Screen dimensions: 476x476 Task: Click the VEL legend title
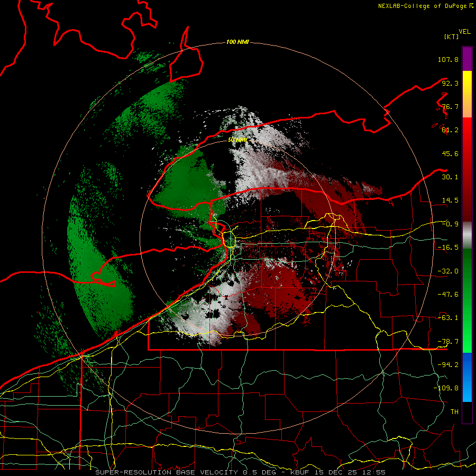click(464, 32)
